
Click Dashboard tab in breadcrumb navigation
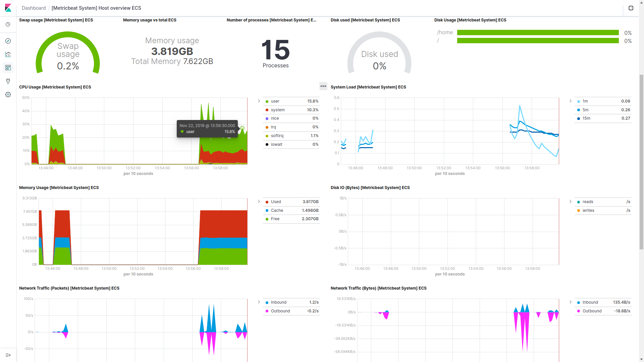click(x=34, y=8)
